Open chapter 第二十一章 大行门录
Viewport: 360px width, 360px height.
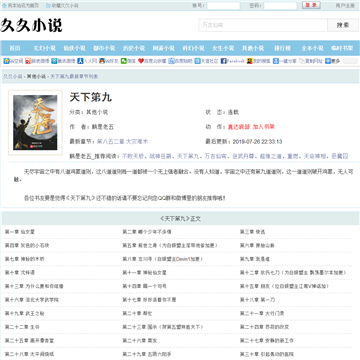click(x=262, y=314)
